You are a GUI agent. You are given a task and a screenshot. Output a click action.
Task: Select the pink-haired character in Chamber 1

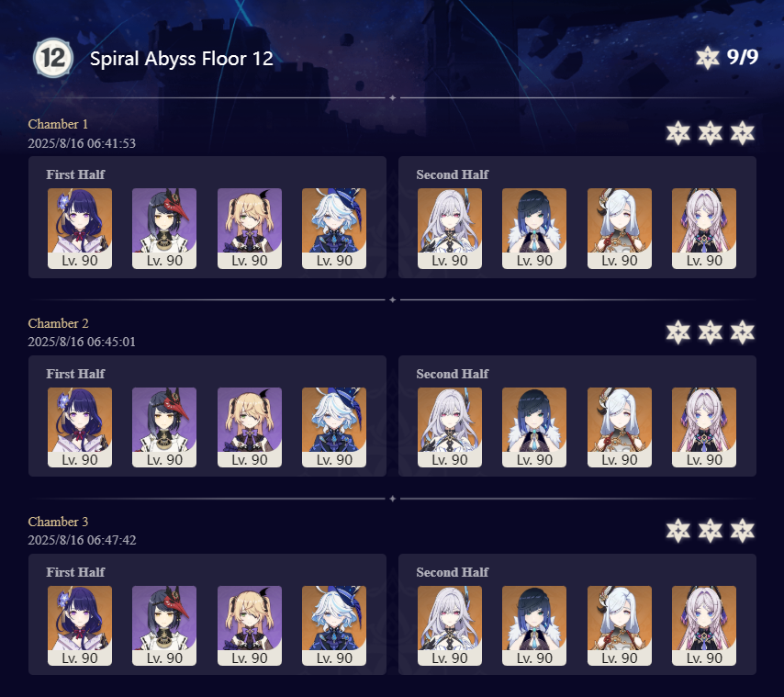click(704, 229)
